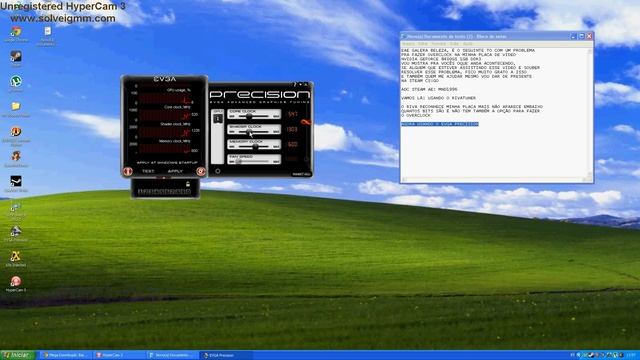The image size is (640, 360).
Task: Click the APPLY button in EVGA panel
Action: (x=175, y=171)
